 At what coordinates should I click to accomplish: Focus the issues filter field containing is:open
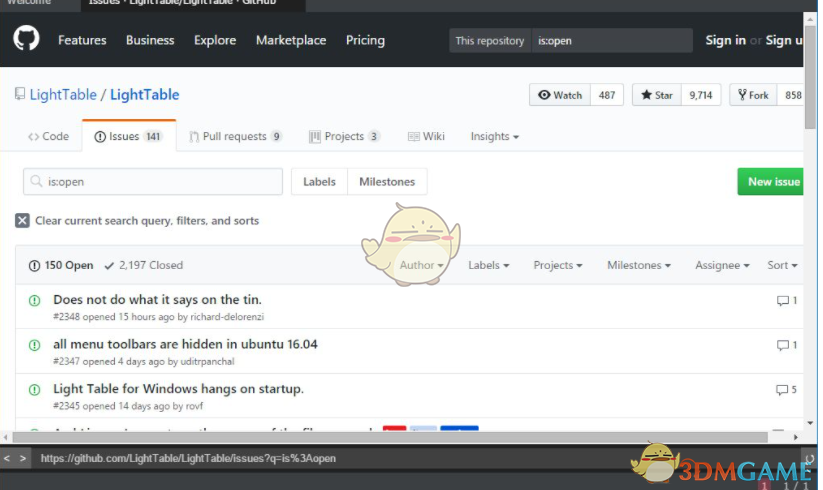coord(153,182)
